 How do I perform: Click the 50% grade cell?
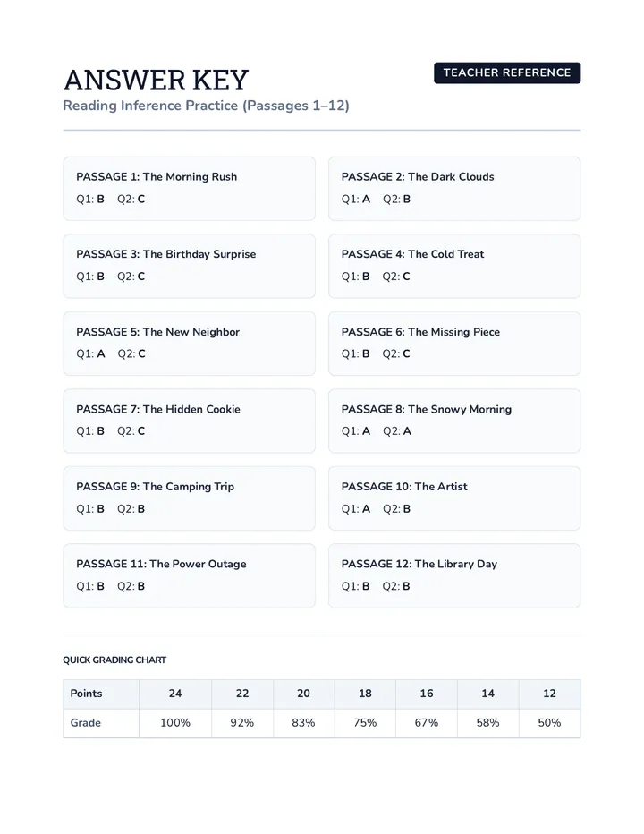point(549,723)
